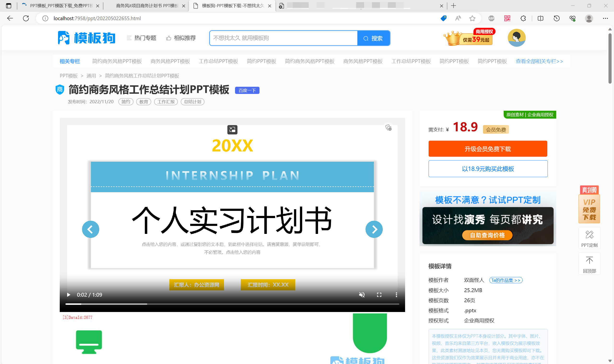Click the video play button

[69, 295]
